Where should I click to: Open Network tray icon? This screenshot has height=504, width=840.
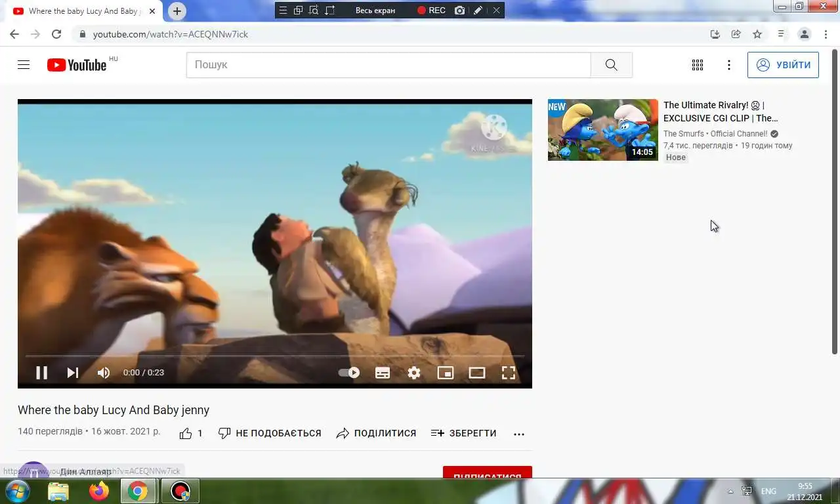click(x=747, y=492)
